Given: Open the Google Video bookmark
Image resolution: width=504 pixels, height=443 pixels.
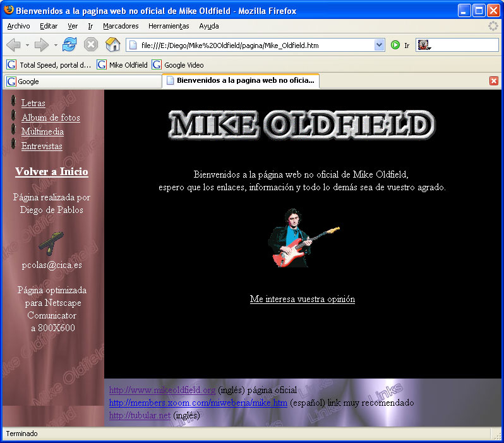Looking at the screenshot, I should coord(177,65).
